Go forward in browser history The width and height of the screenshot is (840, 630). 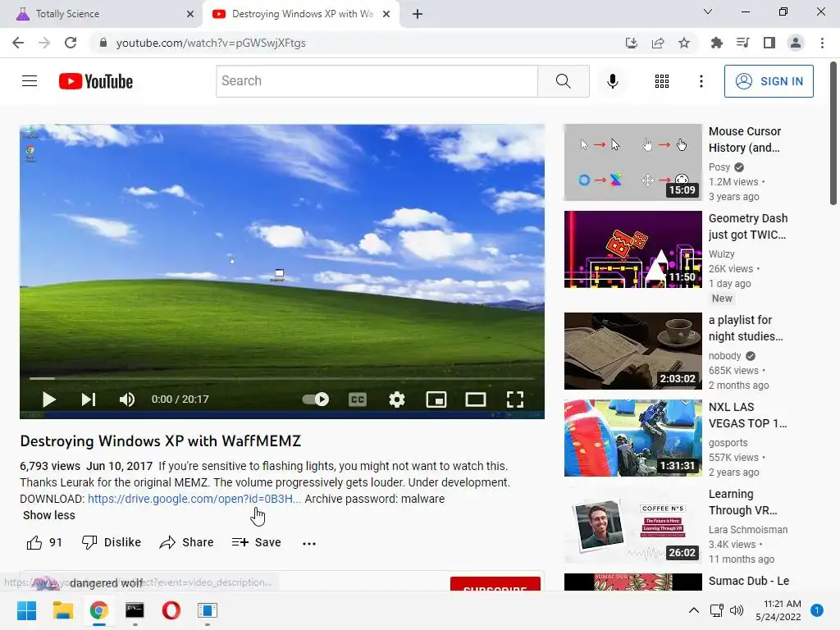44,43
